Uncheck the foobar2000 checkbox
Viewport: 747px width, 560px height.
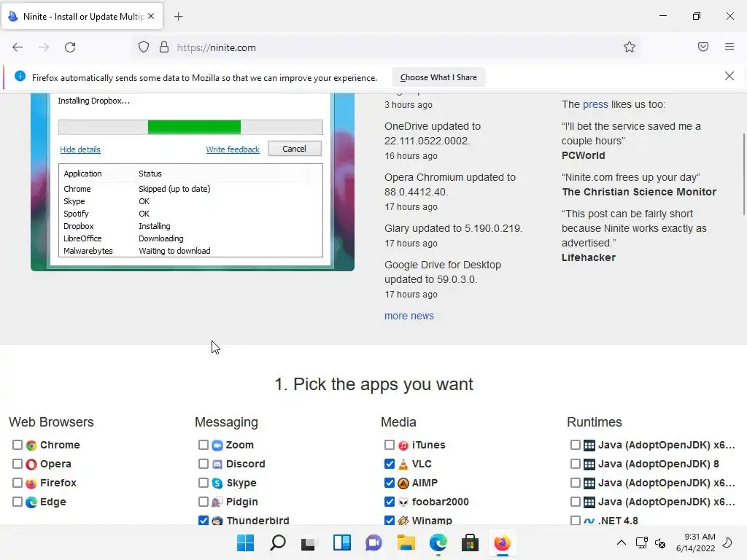tap(390, 502)
